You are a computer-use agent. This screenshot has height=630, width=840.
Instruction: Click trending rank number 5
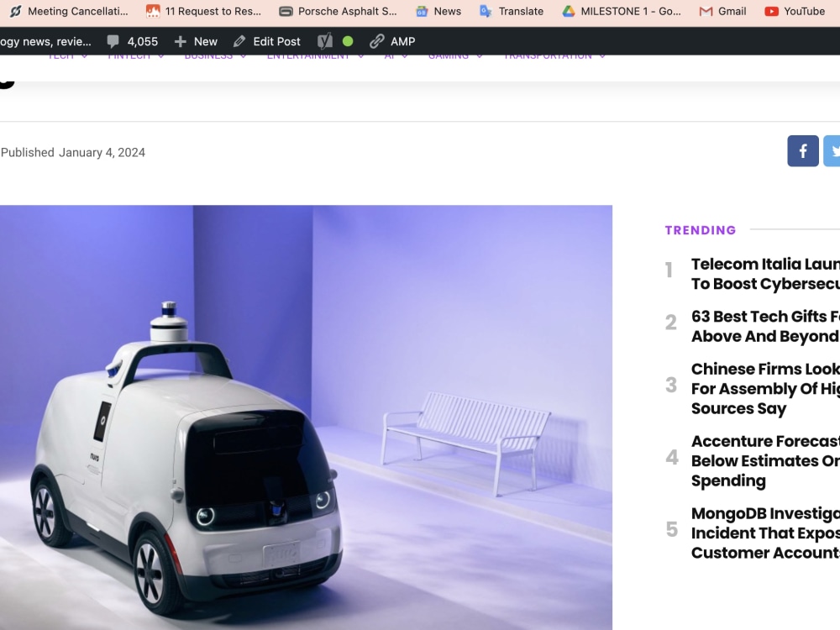tap(672, 529)
